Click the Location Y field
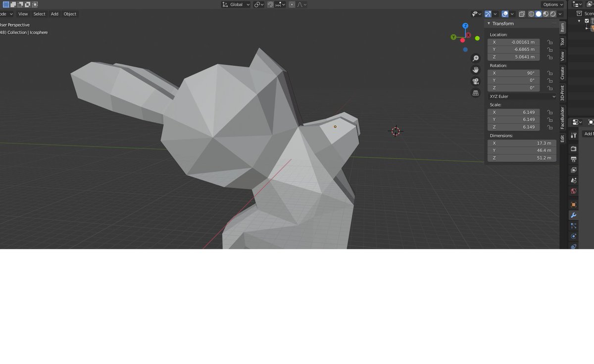This screenshot has height=364, width=594. (513, 49)
